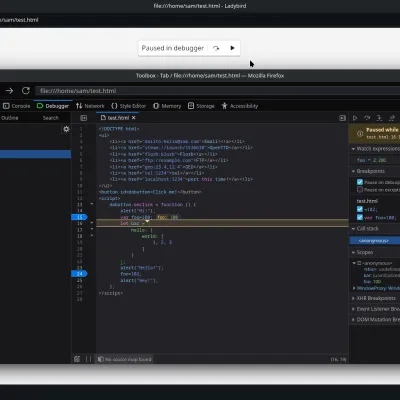
Task: Click step-over icon in Paused in debugger overlay
Action: [x=216, y=48]
